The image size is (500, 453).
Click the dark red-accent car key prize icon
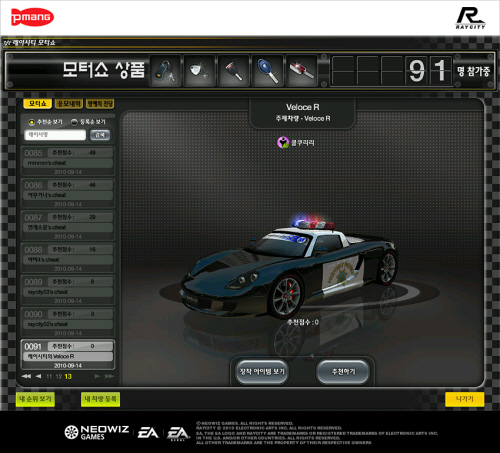(x=234, y=71)
